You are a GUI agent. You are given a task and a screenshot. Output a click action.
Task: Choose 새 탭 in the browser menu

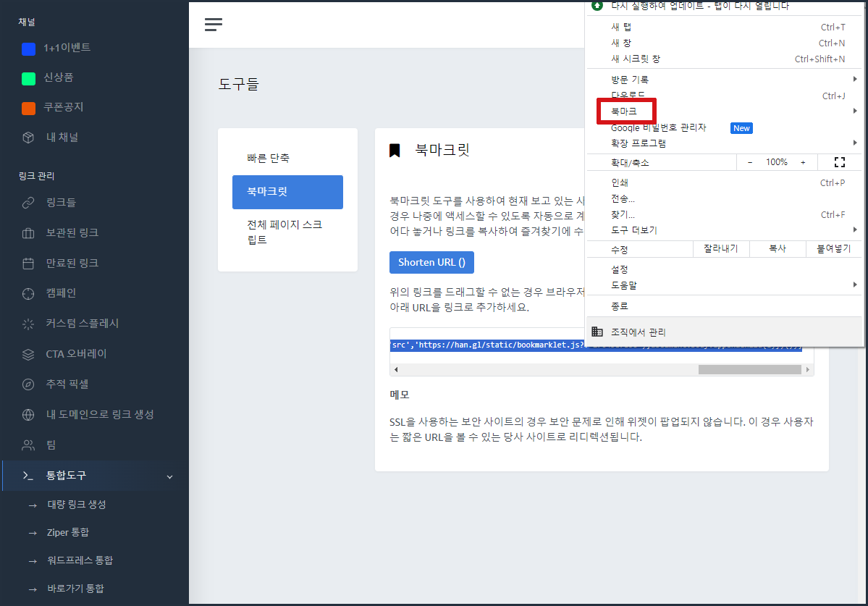(x=725, y=27)
